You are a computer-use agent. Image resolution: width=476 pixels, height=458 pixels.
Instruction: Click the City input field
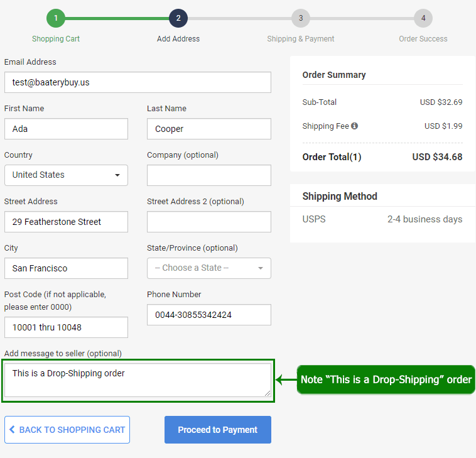click(66, 268)
